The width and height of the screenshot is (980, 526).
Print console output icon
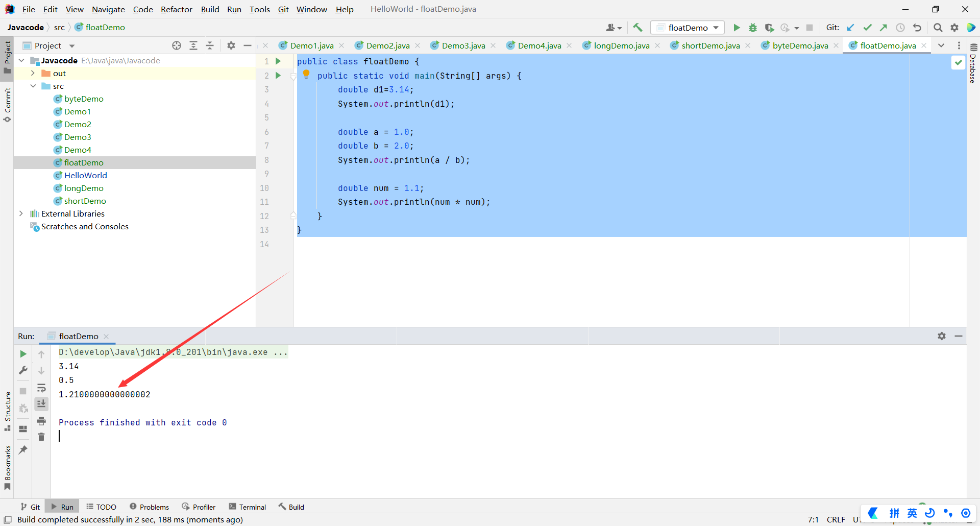tap(41, 421)
